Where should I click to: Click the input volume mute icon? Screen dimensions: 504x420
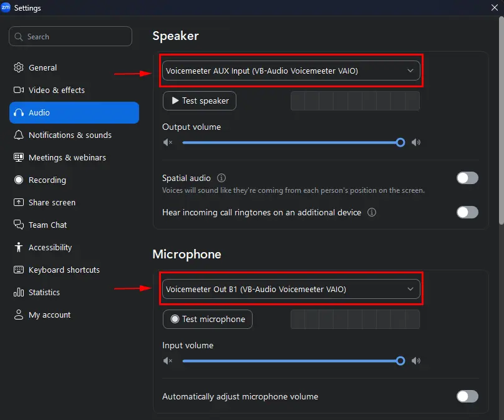pyautogui.click(x=167, y=361)
